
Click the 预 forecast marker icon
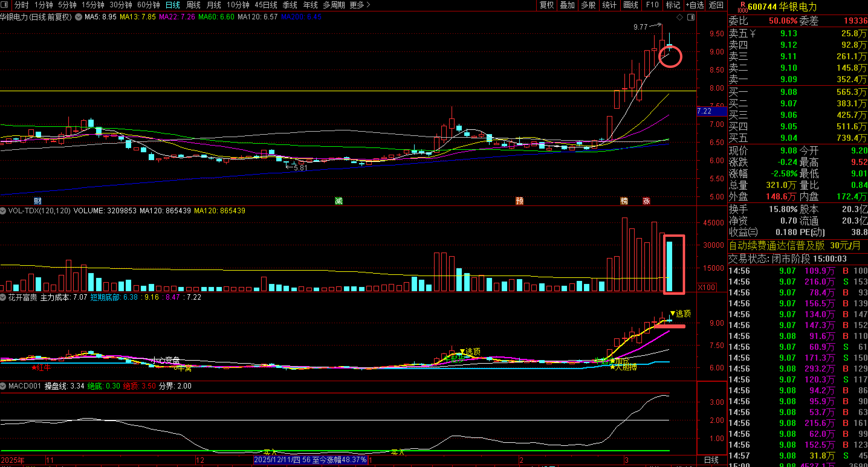tap(520, 201)
